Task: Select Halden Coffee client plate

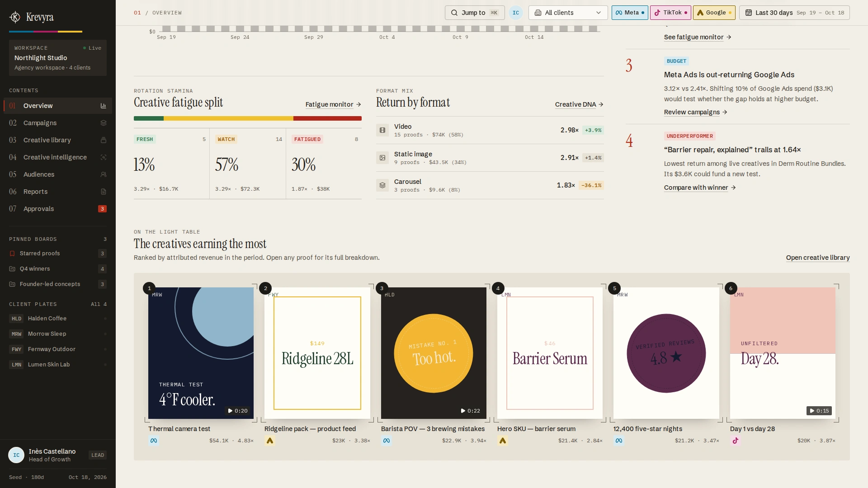Action: tap(58, 319)
